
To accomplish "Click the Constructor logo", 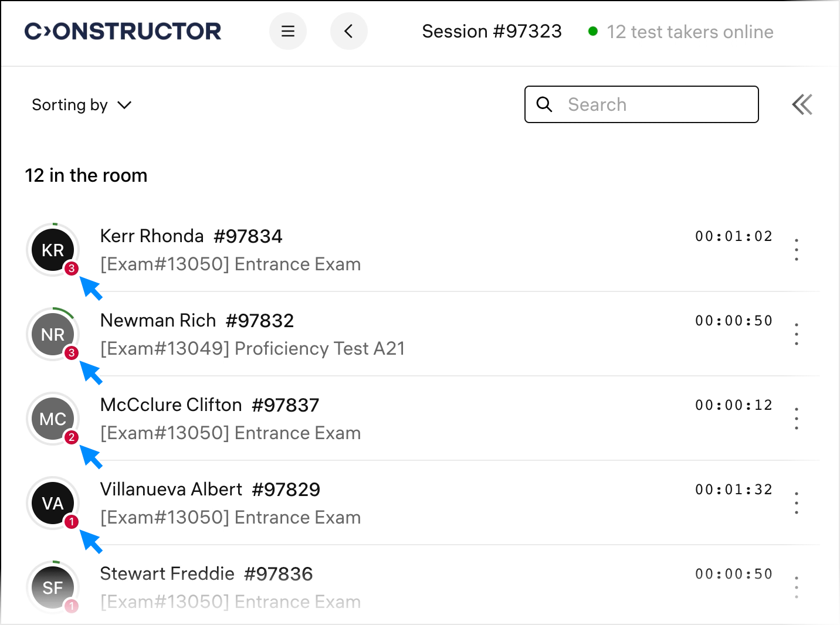I will (x=123, y=32).
